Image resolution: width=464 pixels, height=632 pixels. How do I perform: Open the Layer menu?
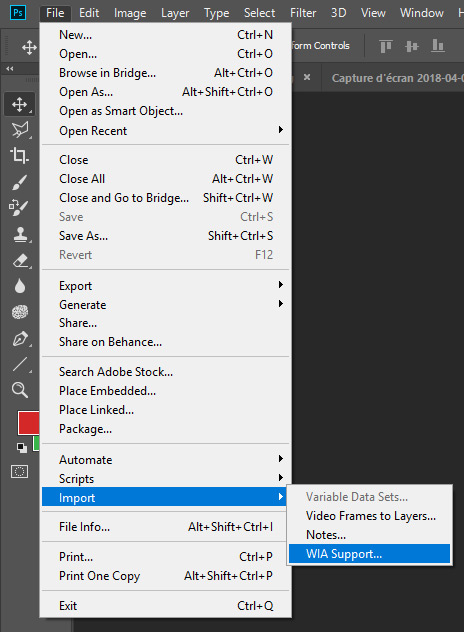click(x=175, y=13)
